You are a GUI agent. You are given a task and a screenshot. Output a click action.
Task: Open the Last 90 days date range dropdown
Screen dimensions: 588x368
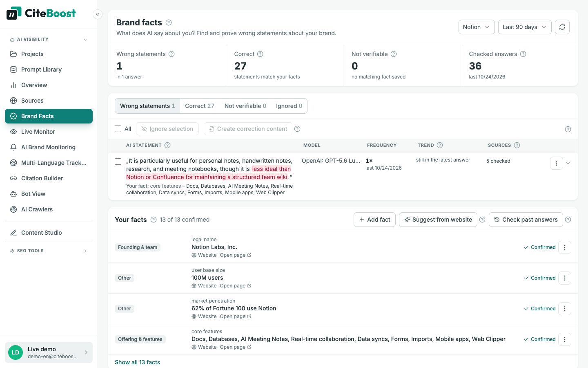525,27
